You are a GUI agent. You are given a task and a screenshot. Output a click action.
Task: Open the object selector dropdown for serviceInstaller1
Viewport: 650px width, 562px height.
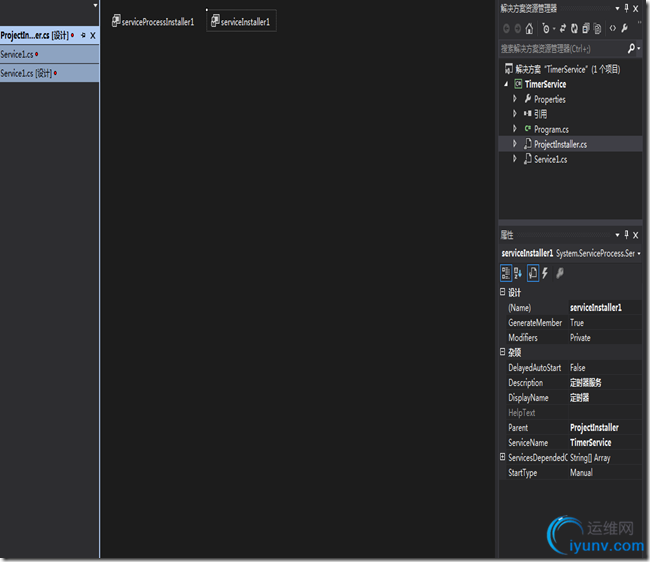click(x=638, y=254)
